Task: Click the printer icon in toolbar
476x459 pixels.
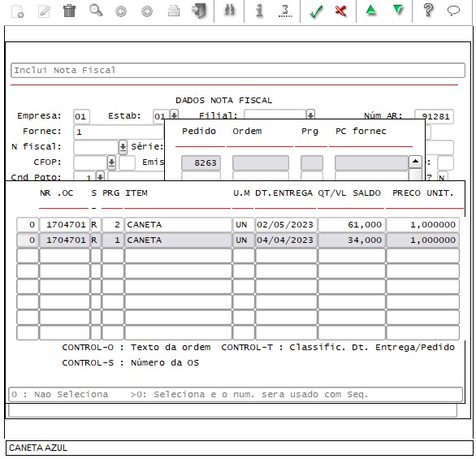Action: point(174,11)
